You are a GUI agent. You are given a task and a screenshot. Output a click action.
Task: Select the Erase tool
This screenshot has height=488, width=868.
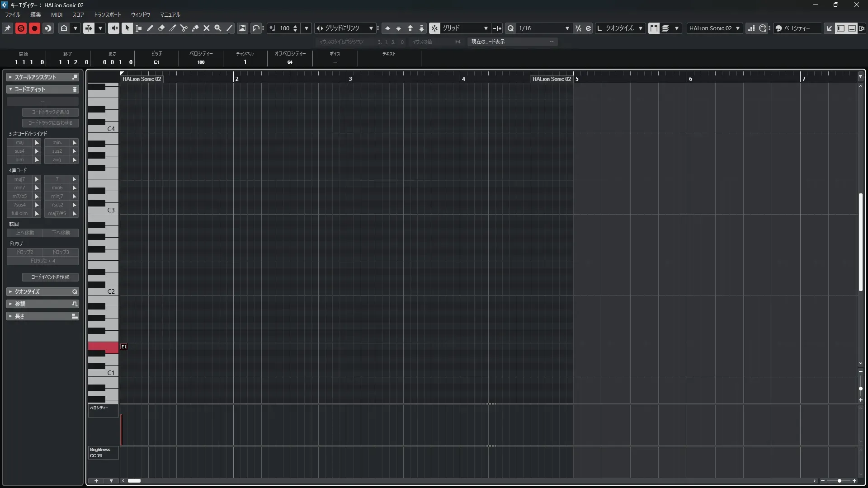pos(161,28)
